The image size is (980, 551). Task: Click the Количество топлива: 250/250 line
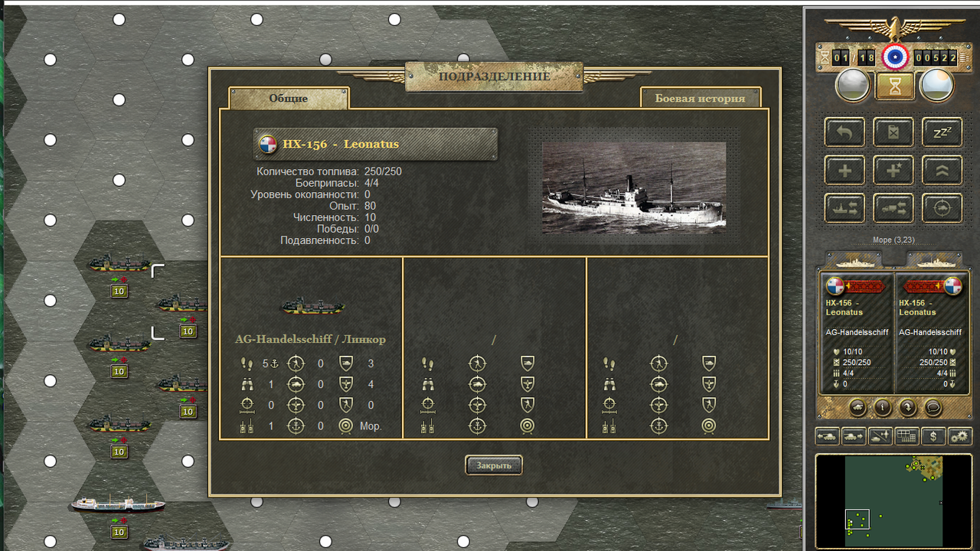click(329, 171)
